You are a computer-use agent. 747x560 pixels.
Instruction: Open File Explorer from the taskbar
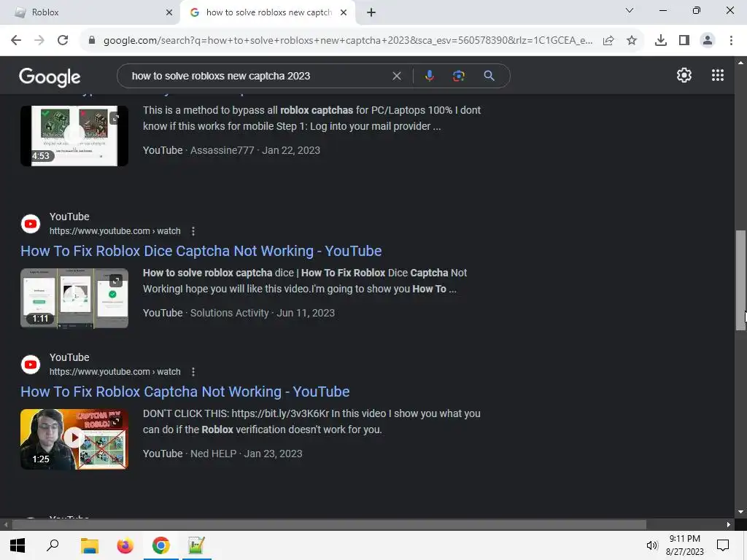click(x=89, y=545)
